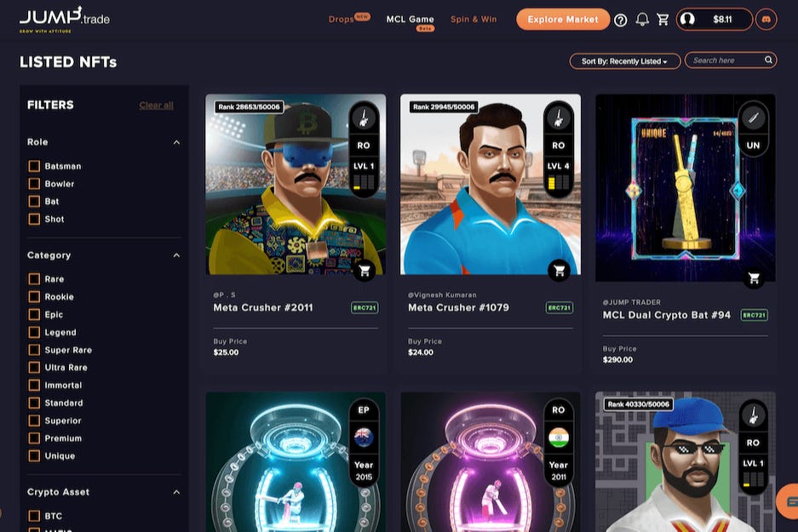Open the blue capsule Year 2015 card
798x532 pixels.
[296, 462]
